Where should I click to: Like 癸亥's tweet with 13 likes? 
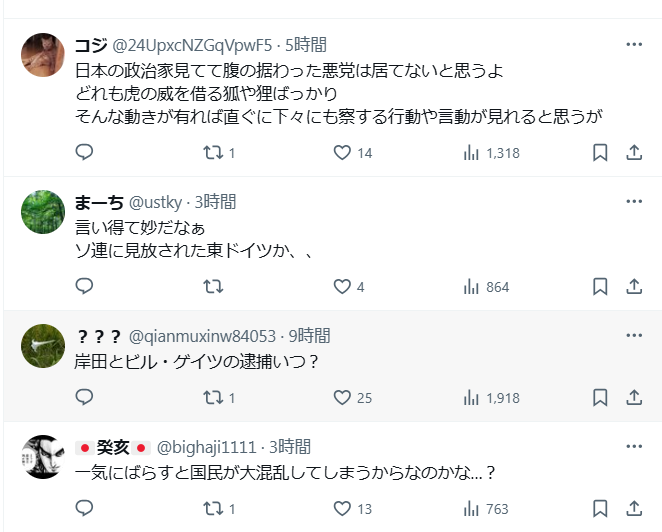(x=342, y=509)
